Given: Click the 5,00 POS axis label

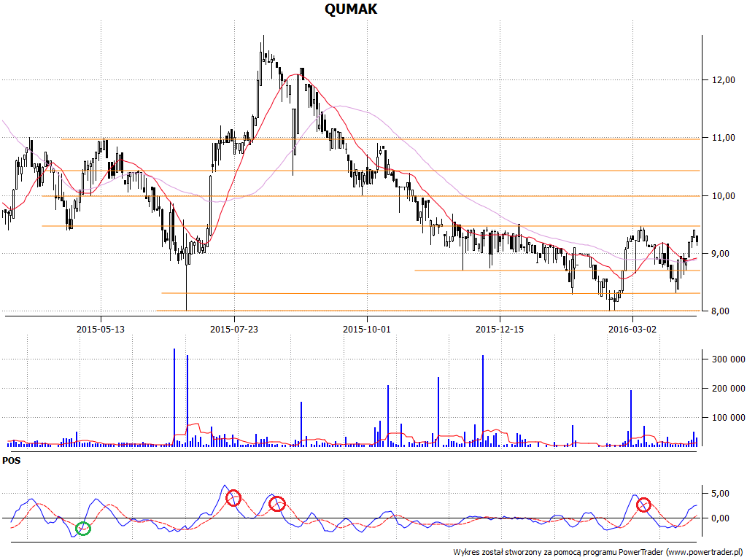Looking at the screenshot, I should (720, 494).
